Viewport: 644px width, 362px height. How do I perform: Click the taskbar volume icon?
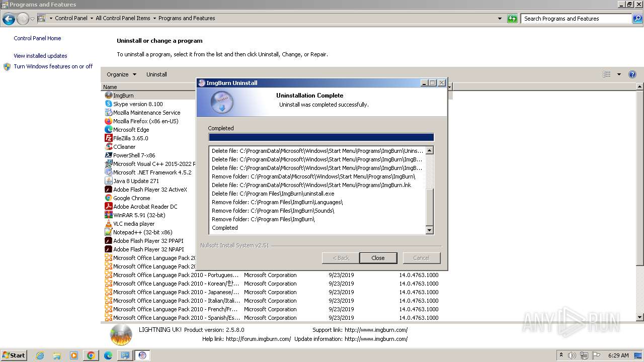click(x=572, y=355)
